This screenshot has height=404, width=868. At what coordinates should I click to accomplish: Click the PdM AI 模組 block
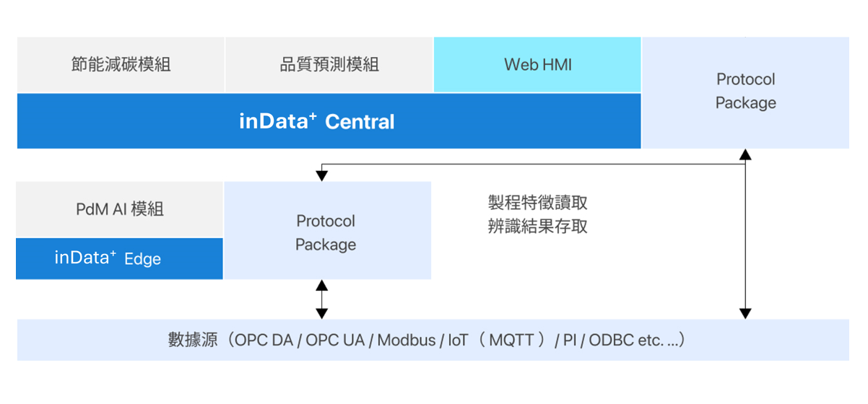(120, 209)
